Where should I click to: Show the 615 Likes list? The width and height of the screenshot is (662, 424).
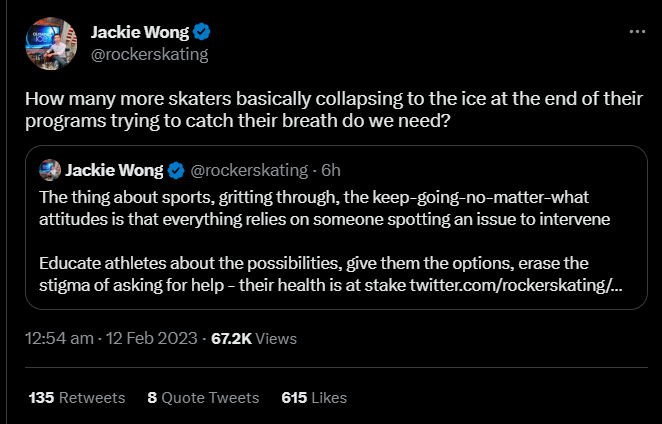(314, 397)
